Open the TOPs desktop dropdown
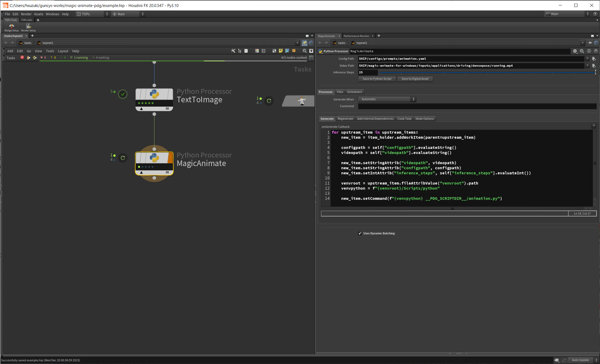Screen dimensions: 600x364 click(92, 14)
